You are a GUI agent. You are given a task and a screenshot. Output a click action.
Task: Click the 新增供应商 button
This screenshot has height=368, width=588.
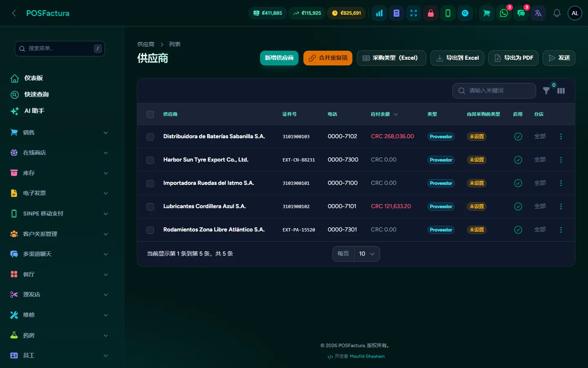tap(279, 58)
